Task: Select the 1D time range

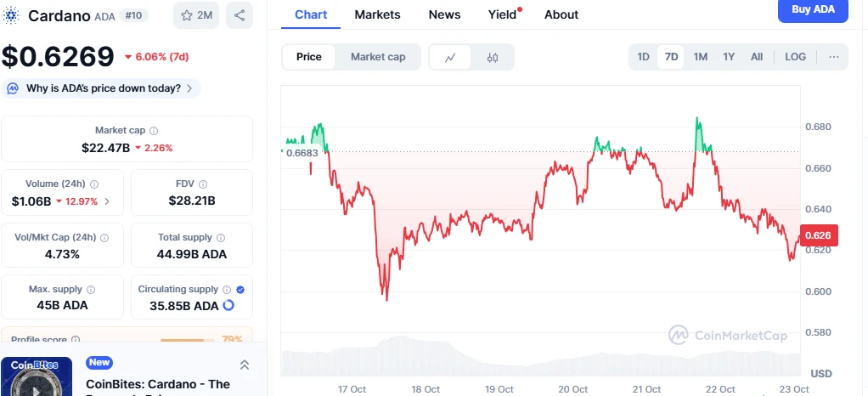Action: click(643, 57)
